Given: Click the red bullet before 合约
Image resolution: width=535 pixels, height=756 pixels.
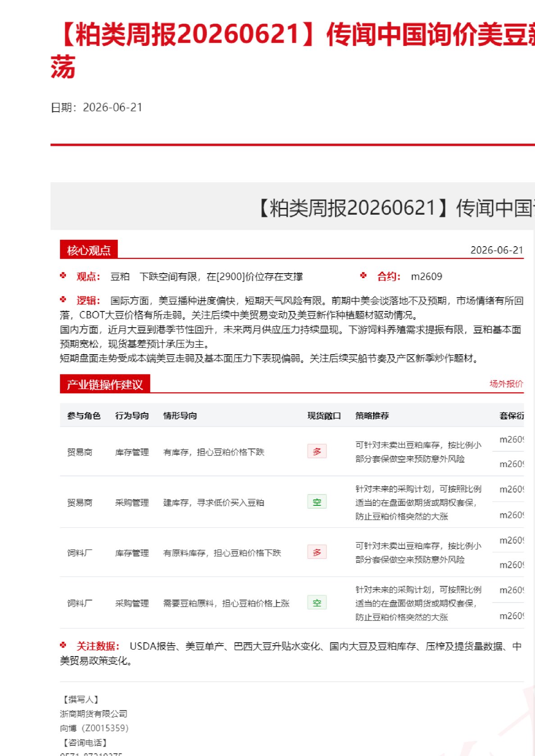Looking at the screenshot, I should click(363, 275).
